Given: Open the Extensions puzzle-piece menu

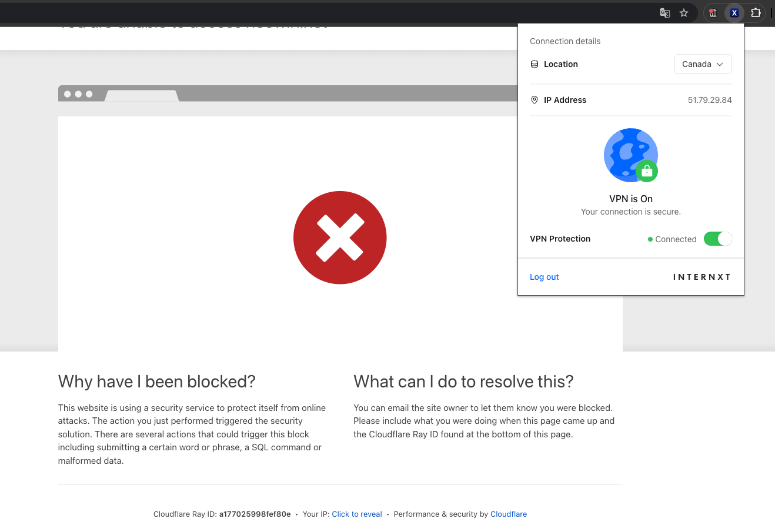Looking at the screenshot, I should click(x=756, y=13).
